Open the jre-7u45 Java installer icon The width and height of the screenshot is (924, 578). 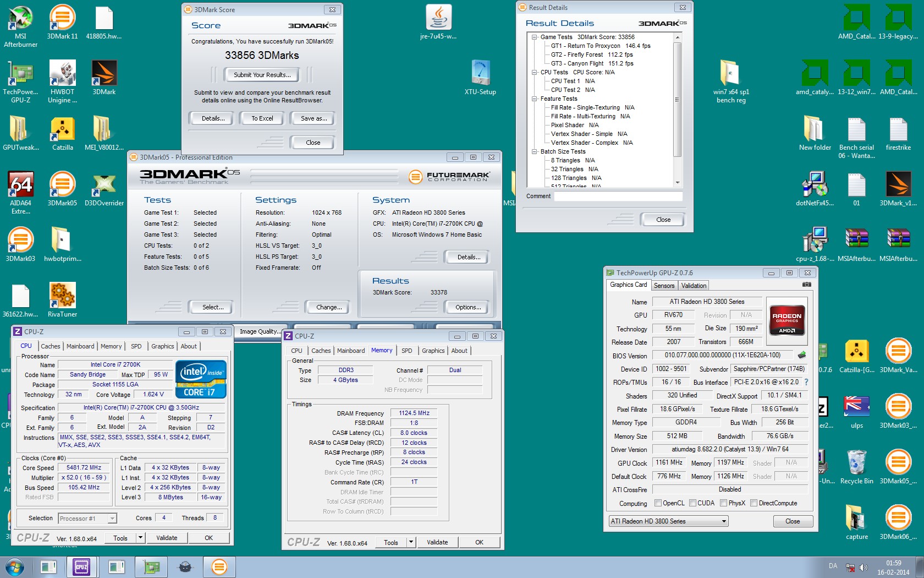click(x=438, y=22)
